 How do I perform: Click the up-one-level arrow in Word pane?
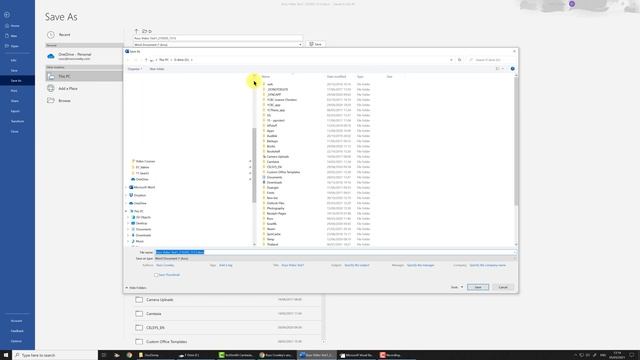coord(136,31)
